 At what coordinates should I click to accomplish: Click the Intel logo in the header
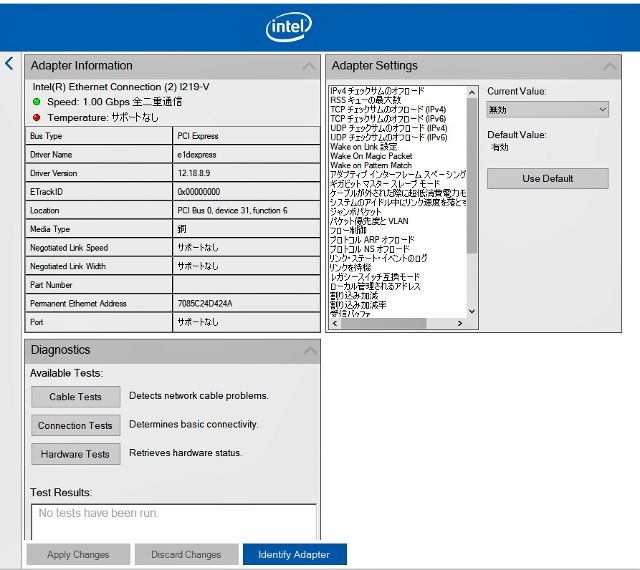tap(289, 27)
